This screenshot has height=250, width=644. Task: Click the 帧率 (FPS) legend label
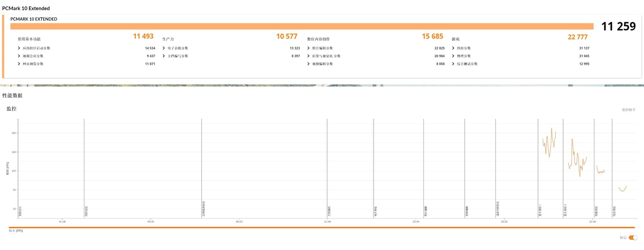point(16,231)
